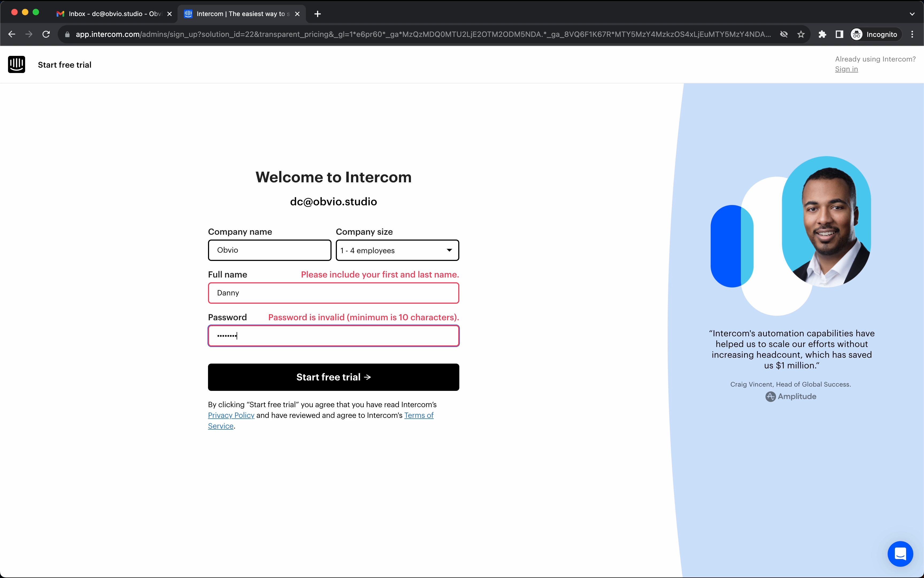
Task: Open the Privacy Policy link
Action: tap(231, 415)
